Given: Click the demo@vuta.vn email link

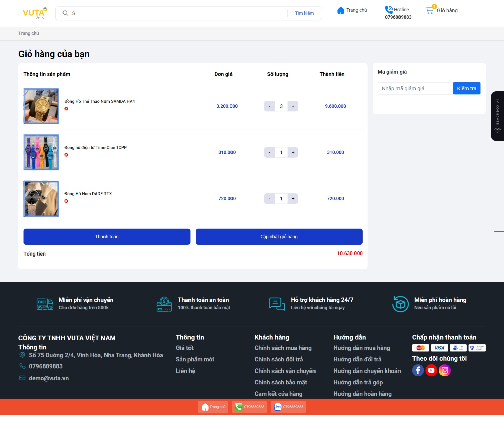Looking at the screenshot, I should (49, 378).
